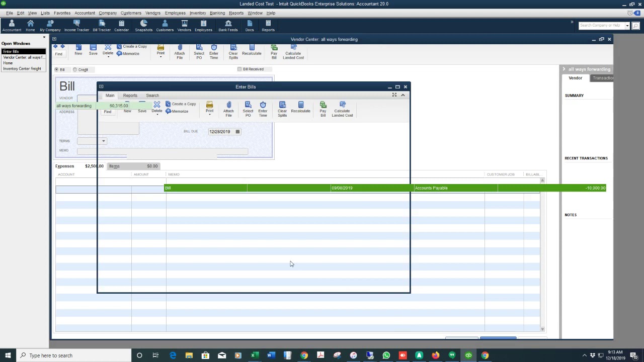Image resolution: width=644 pixels, height=362 pixels.
Task: Open Excel from the Windows taskbar
Action: [x=255, y=355]
